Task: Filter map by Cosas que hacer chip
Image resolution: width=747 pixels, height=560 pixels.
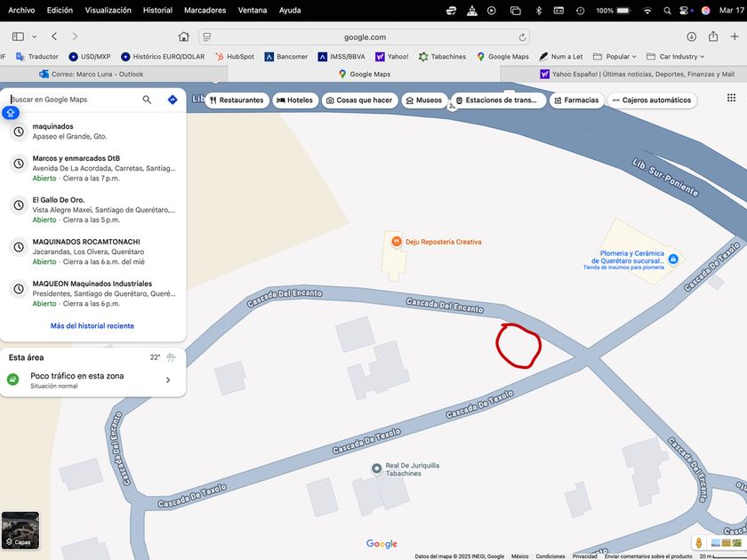Action: [359, 100]
